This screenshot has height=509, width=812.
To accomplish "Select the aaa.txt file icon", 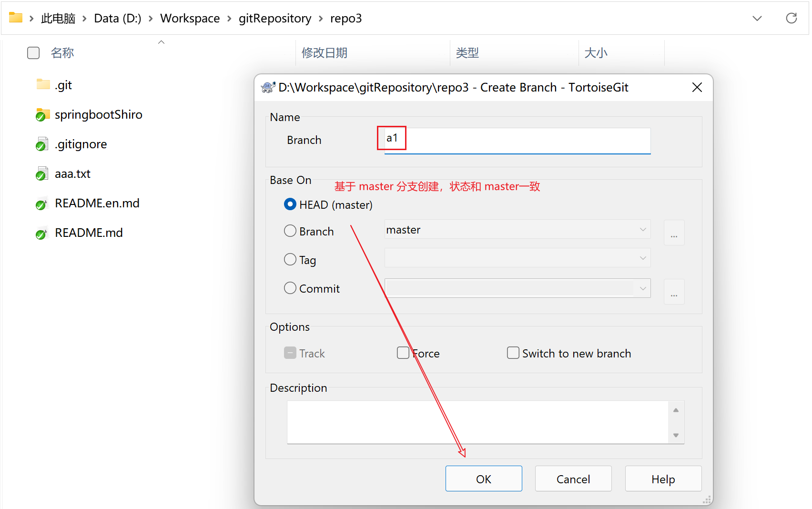I will pos(42,174).
